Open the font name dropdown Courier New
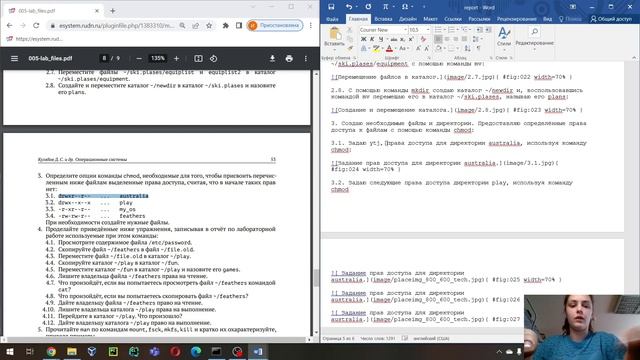 [x=405, y=30]
